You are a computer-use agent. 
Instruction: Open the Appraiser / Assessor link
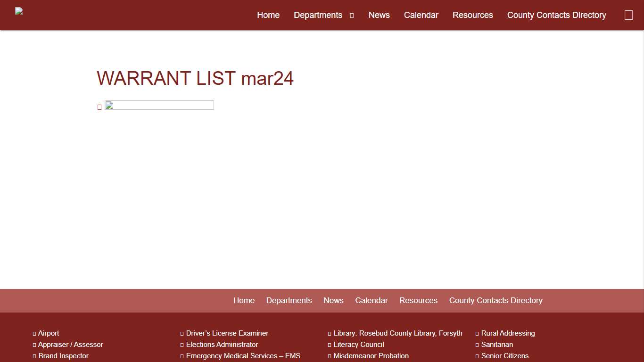click(70, 345)
